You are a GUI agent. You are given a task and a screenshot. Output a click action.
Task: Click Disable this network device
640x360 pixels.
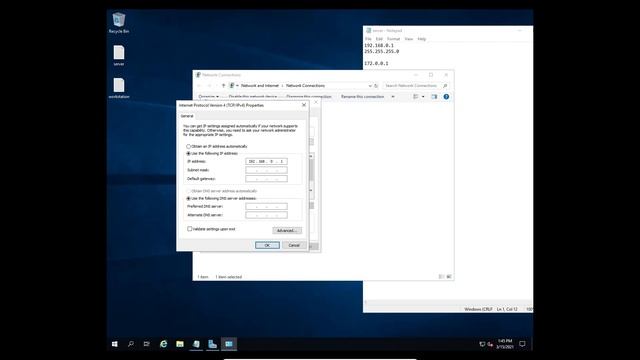click(x=253, y=97)
